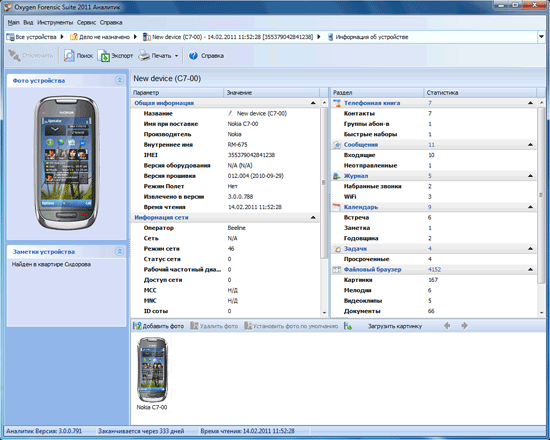Click the Добавить фото icon

coord(137,326)
